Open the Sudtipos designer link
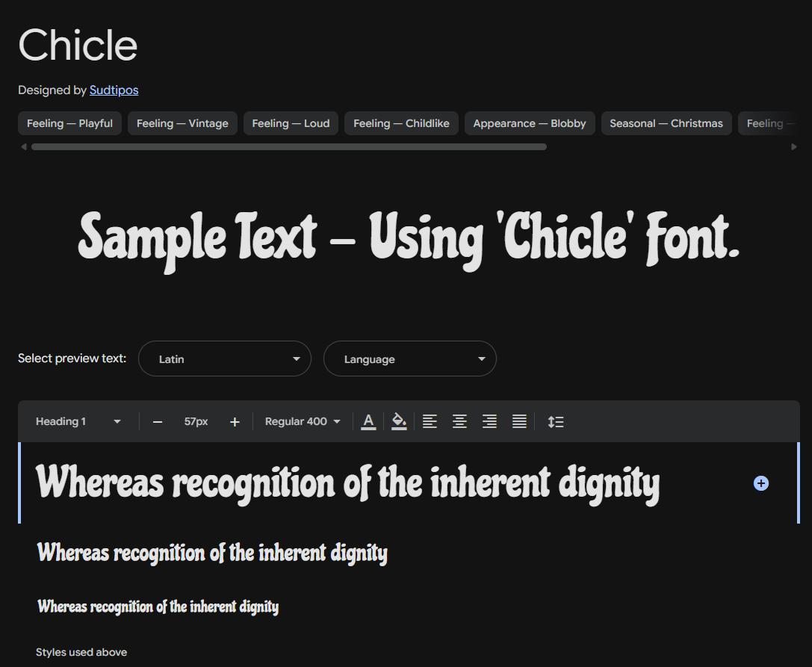Screen dimensions: 812x667 coord(114,90)
